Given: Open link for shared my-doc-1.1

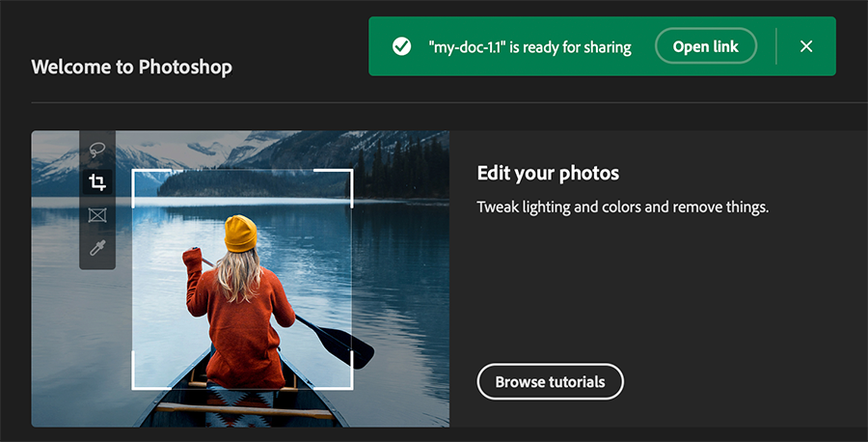Looking at the screenshot, I should tap(705, 46).
